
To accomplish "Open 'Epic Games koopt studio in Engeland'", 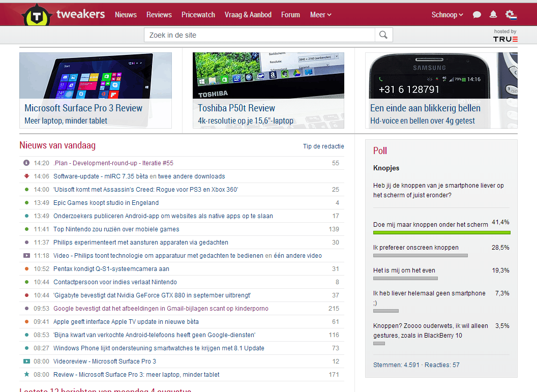I will (x=106, y=203).
